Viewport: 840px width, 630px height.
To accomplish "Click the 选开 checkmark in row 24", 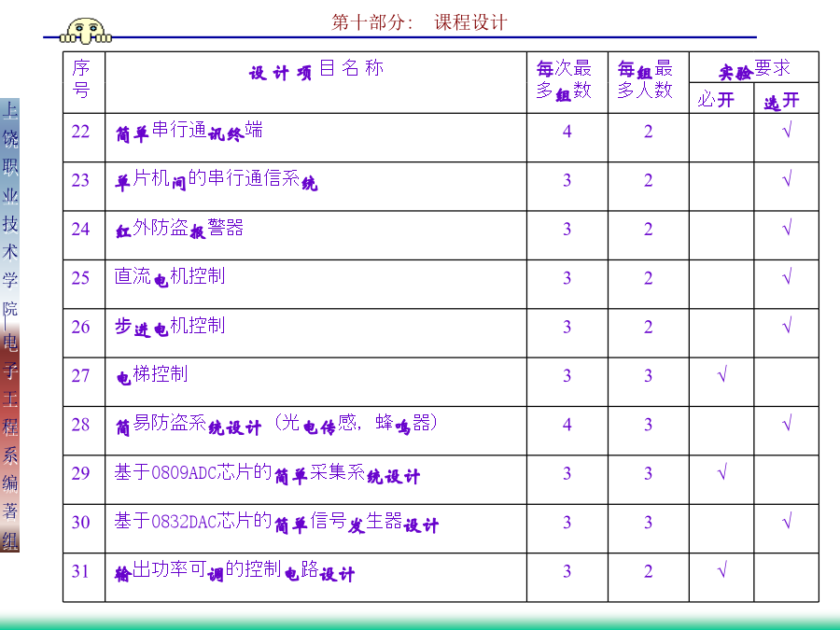I will coord(787,228).
